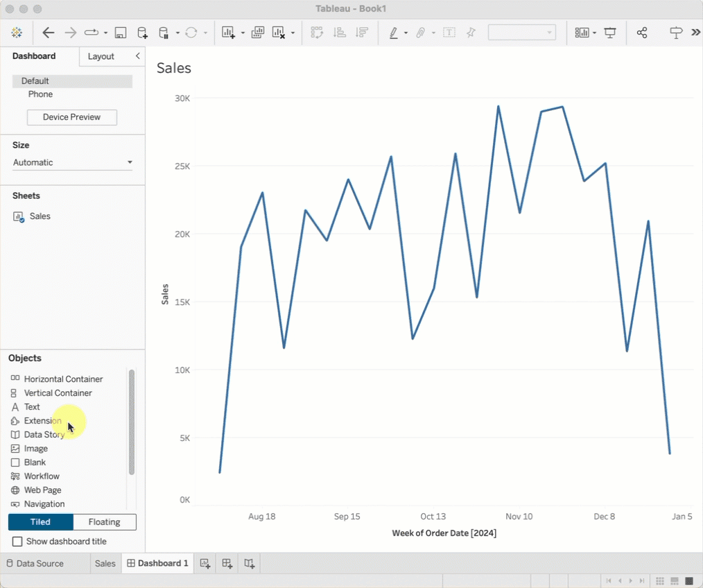Select the Text object

(26, 407)
